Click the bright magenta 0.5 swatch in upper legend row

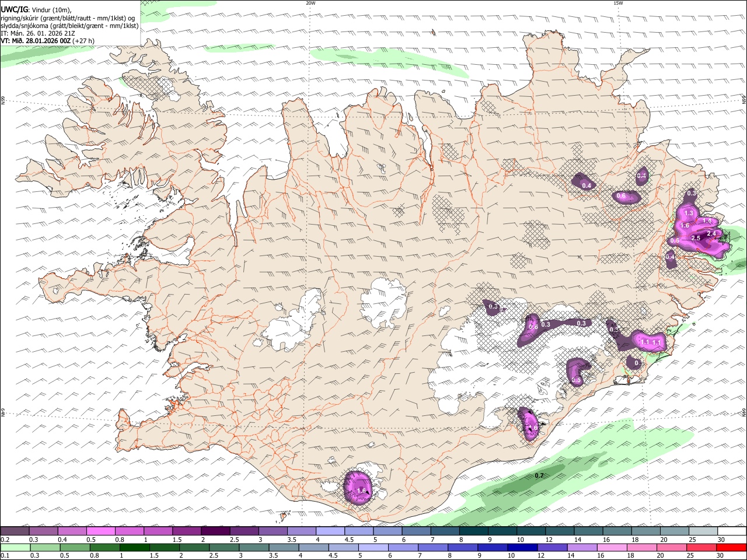click(x=101, y=531)
